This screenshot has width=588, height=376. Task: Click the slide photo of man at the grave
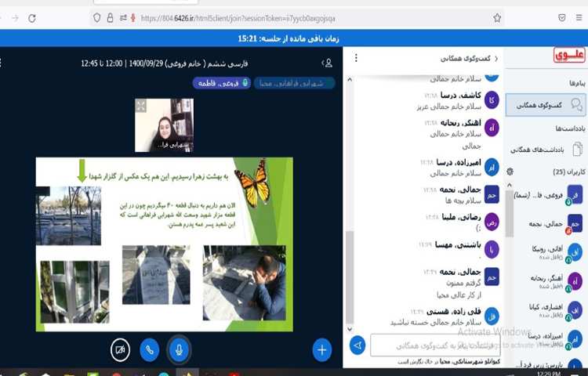coord(245,283)
